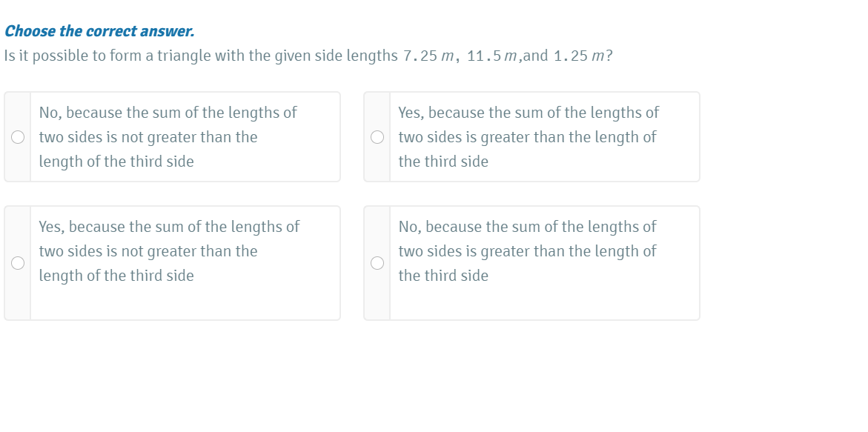The width and height of the screenshot is (868, 432).
Task: Click the answer text 'Yes, because… is greater'
Action: click(528, 137)
